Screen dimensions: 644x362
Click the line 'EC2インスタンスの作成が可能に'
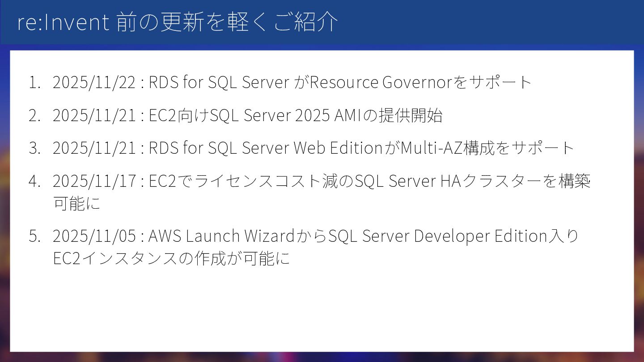[x=171, y=258]
